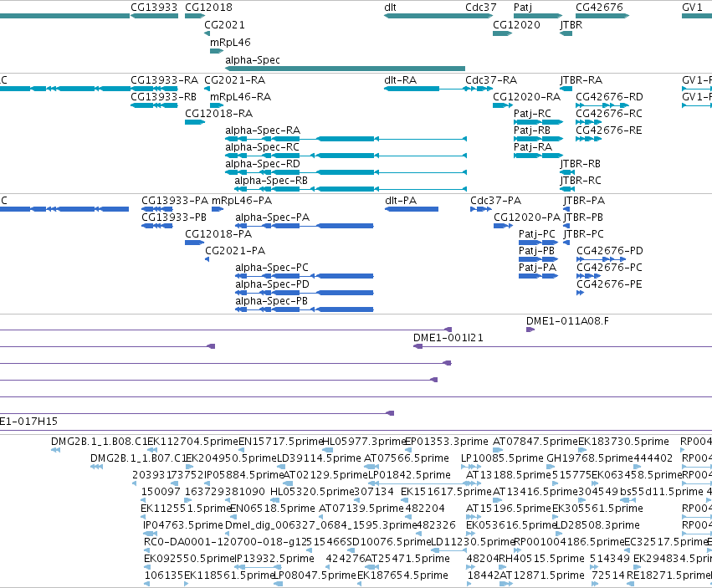Viewport: 712px width, 588px height.
Task: Click the dlt-RA transcript label
Action: coord(401,80)
